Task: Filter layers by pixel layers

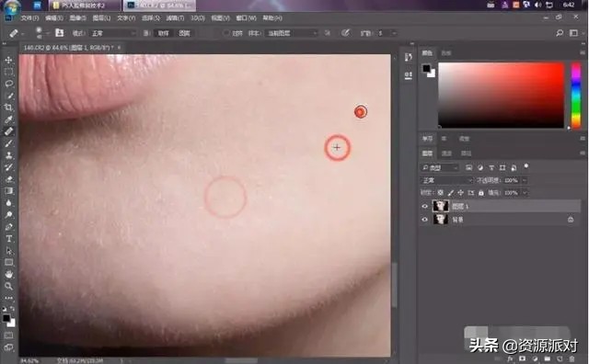Action: point(469,167)
